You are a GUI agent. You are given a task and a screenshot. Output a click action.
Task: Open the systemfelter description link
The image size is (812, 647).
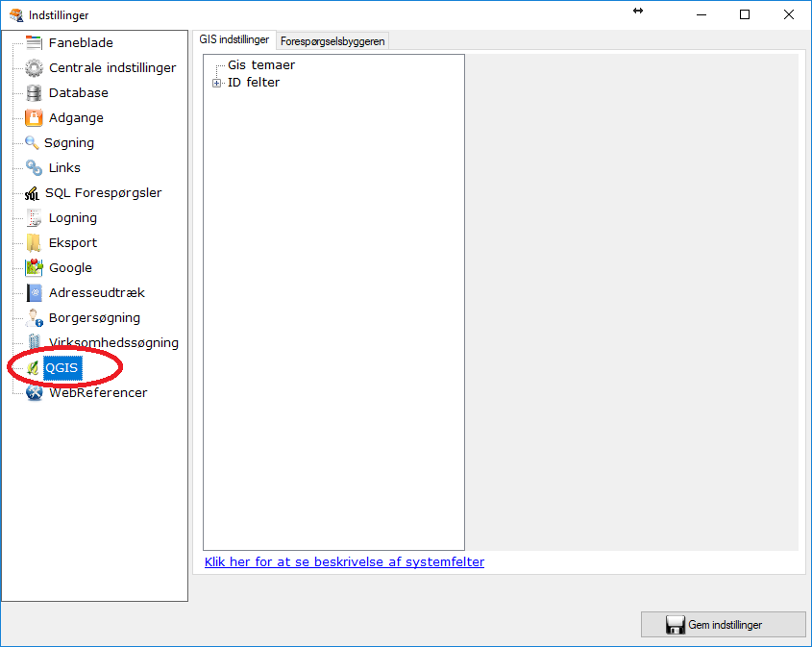(343, 561)
